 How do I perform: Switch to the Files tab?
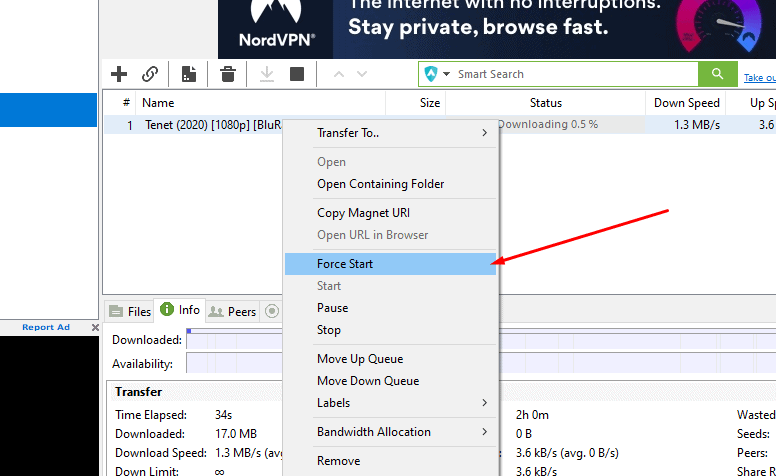(x=129, y=312)
